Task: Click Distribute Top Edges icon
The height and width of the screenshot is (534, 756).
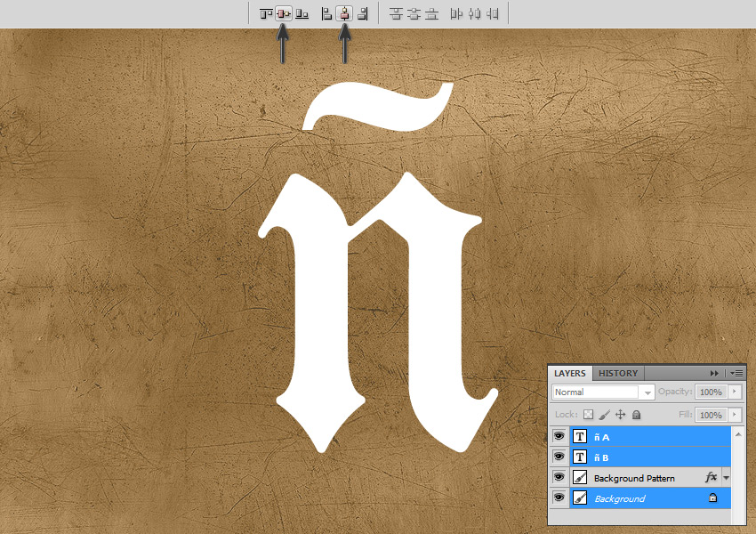Action: 396,14
